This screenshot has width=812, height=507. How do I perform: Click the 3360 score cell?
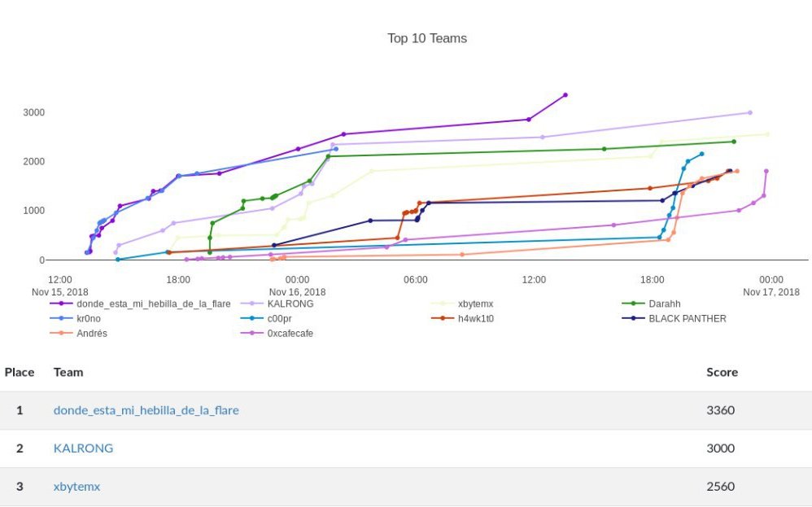720,410
